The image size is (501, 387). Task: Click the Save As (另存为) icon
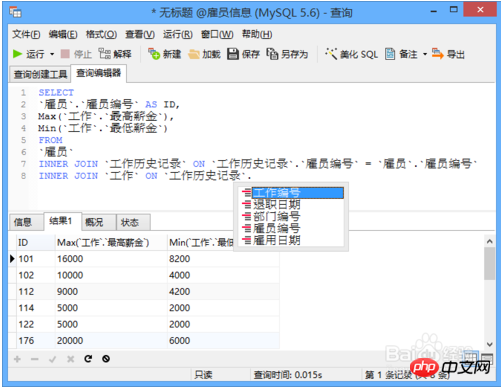[272, 54]
